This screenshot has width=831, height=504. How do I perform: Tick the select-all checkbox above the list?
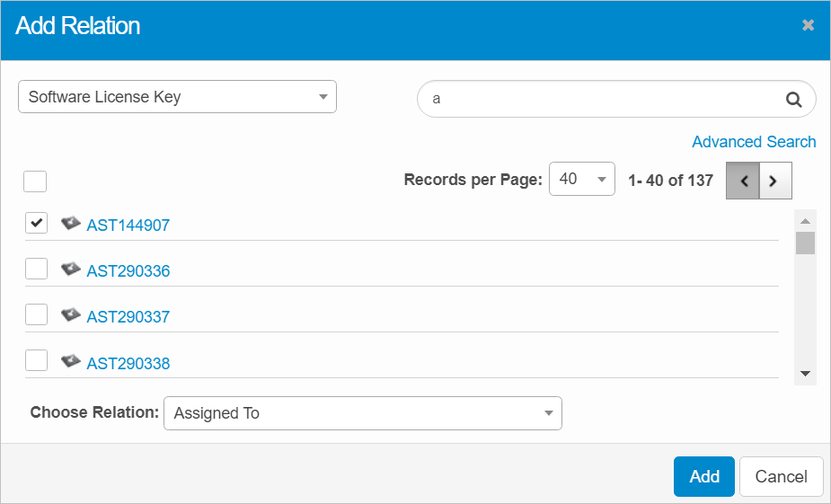tap(35, 181)
